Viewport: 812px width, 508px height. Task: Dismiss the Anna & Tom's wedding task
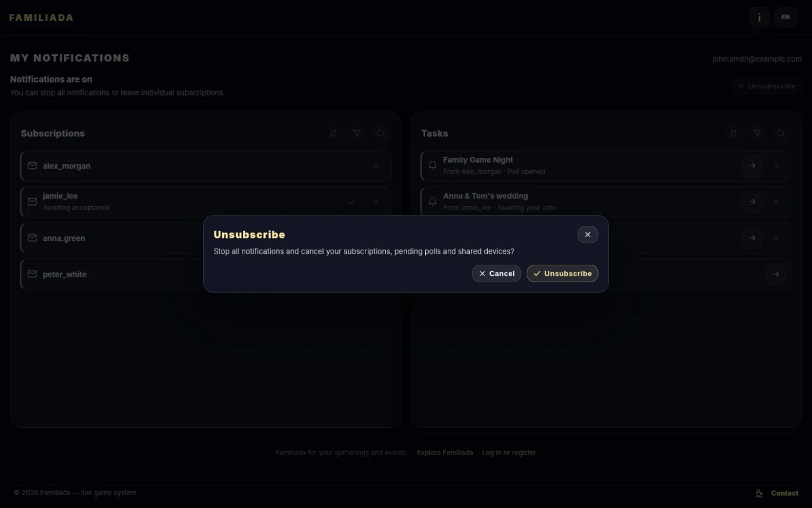point(776,202)
